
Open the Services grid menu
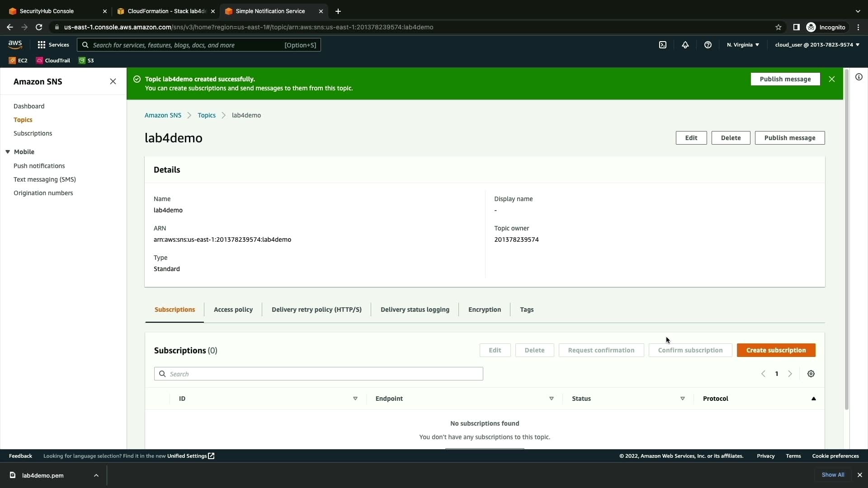[53, 45]
